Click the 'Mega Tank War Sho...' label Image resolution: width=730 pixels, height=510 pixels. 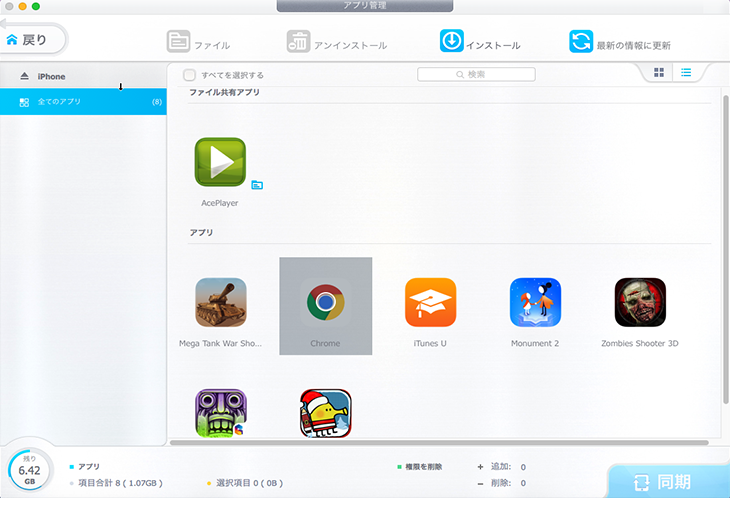220,343
